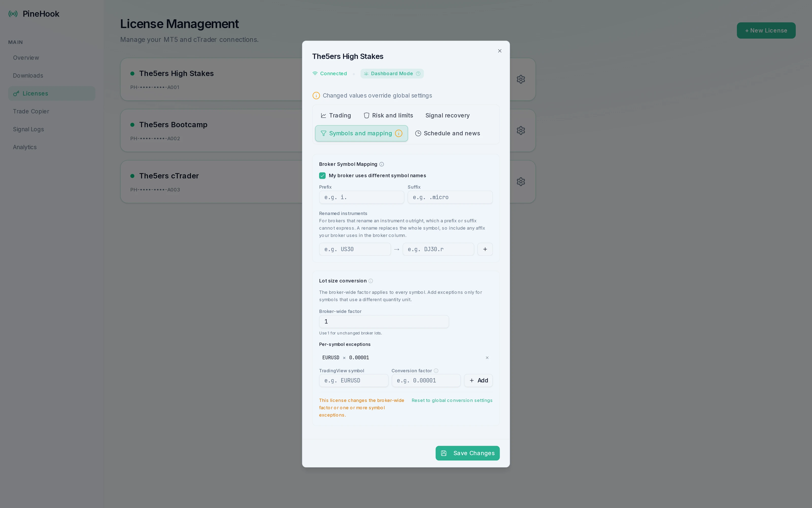Click the US30 source symbol field

[x=355, y=249]
